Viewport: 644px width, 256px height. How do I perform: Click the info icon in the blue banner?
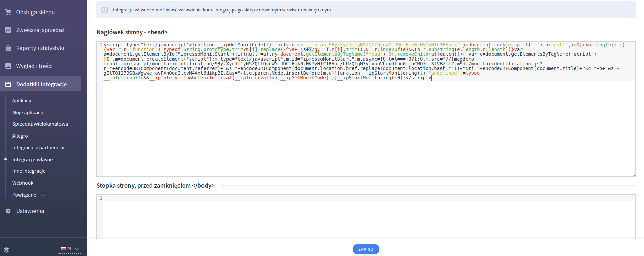click(x=105, y=10)
